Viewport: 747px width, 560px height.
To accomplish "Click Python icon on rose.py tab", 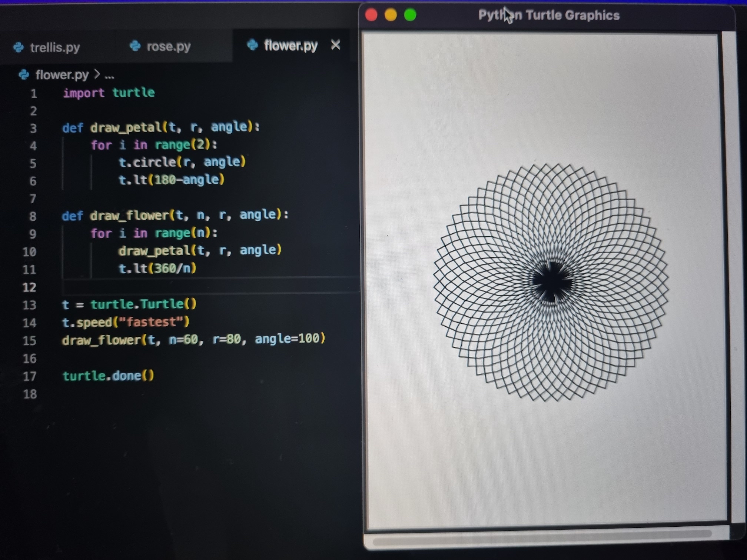I will click(x=135, y=46).
